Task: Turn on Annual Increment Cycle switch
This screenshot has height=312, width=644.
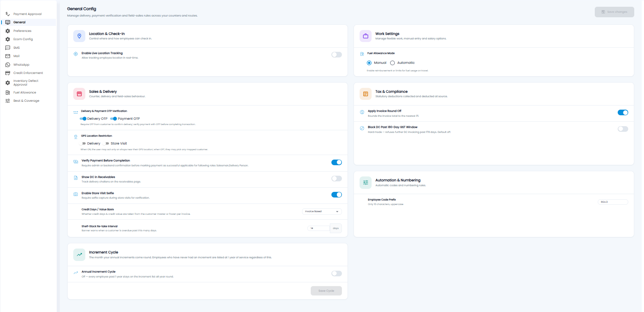Action: pyautogui.click(x=337, y=273)
